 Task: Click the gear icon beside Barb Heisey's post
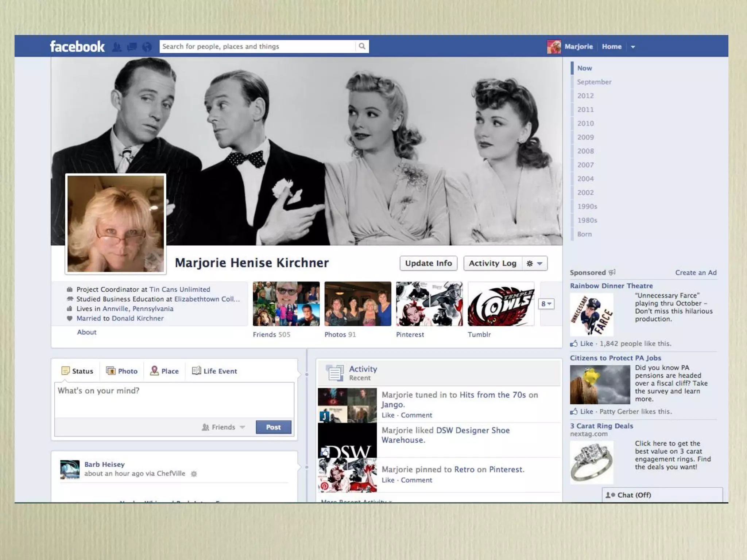click(x=194, y=474)
